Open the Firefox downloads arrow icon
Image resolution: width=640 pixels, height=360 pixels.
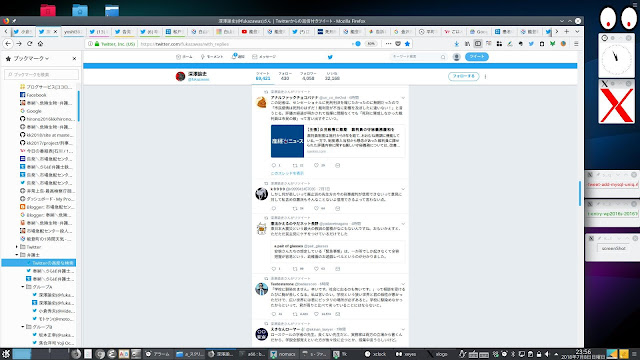click(x=457, y=44)
